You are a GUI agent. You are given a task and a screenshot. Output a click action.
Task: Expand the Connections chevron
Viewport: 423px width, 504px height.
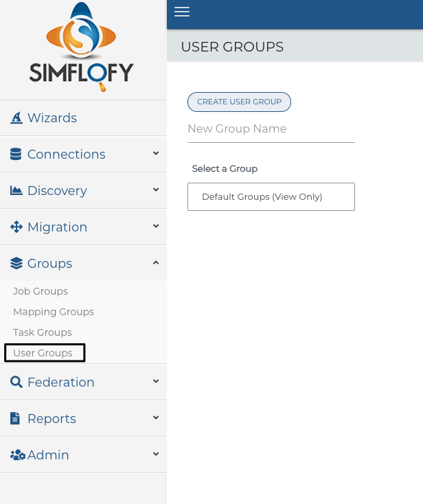coord(156,153)
